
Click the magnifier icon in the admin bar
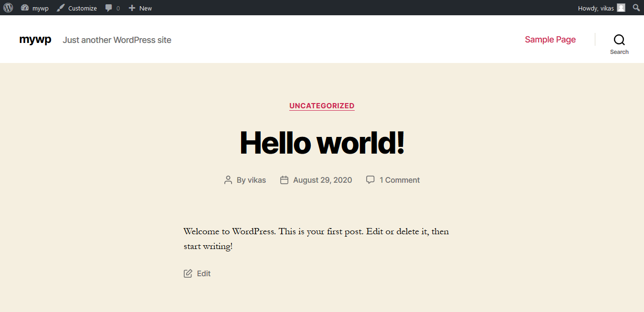[x=636, y=8]
